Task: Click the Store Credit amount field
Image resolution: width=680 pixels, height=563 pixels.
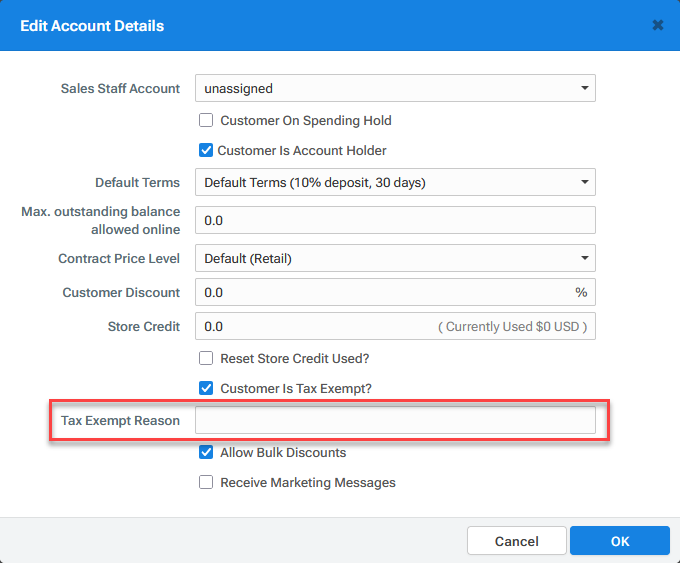Action: [x=395, y=326]
